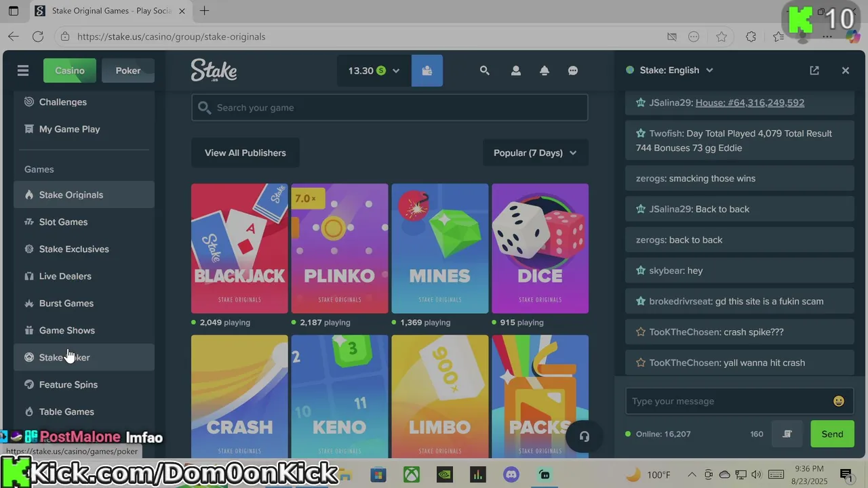
Task: Go back in the browser
Action: point(14,37)
